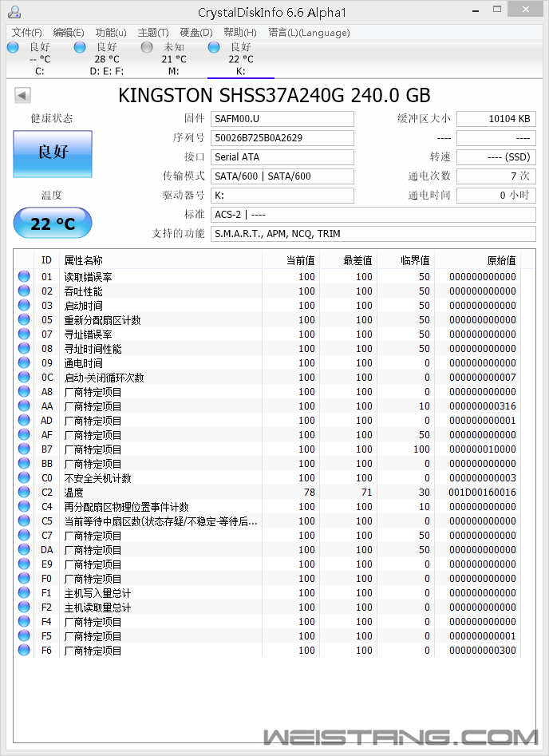Open the 功能(u) menu
Image resolution: width=549 pixels, height=756 pixels.
[111, 32]
